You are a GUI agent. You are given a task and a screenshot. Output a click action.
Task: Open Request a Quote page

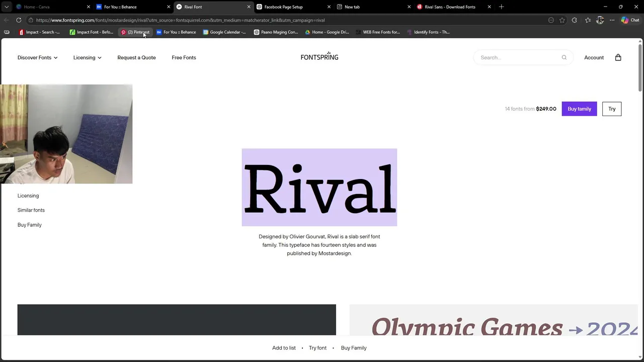(136, 57)
